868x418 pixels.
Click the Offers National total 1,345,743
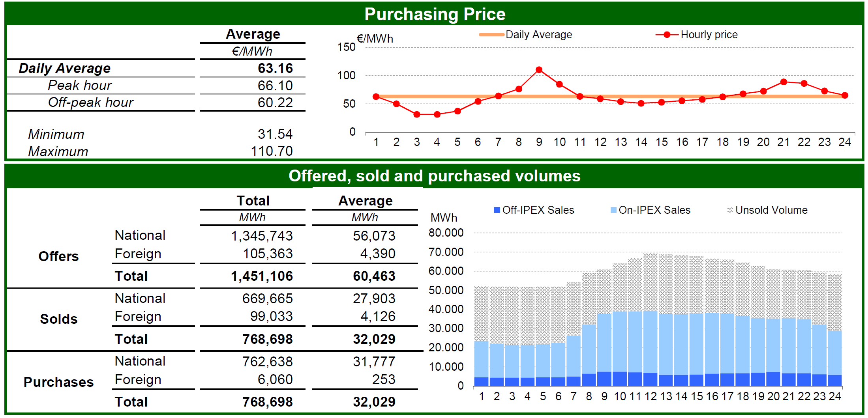(x=262, y=236)
